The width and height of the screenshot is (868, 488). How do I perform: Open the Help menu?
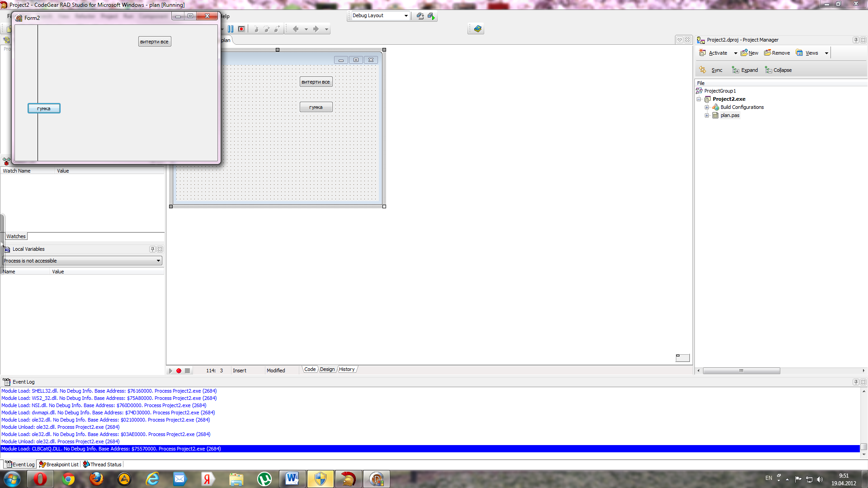pos(225,16)
